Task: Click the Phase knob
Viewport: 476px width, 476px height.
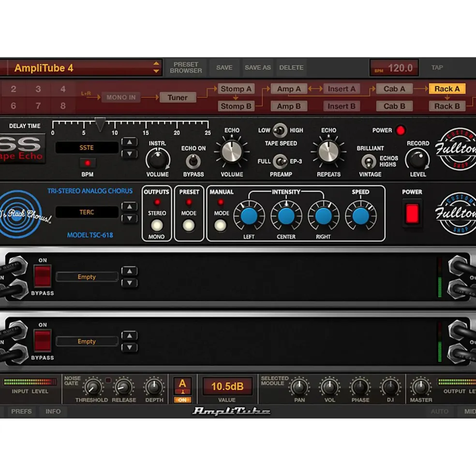Action: click(x=360, y=387)
